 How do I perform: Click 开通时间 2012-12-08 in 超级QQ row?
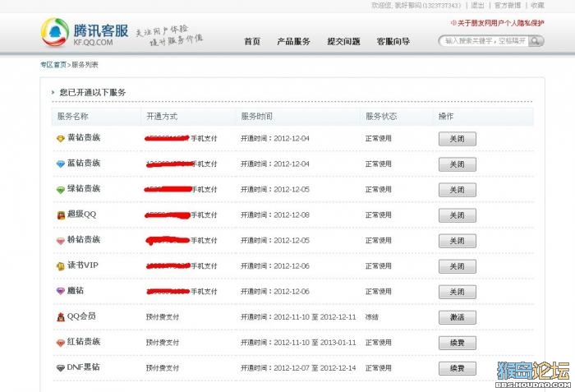275,215
